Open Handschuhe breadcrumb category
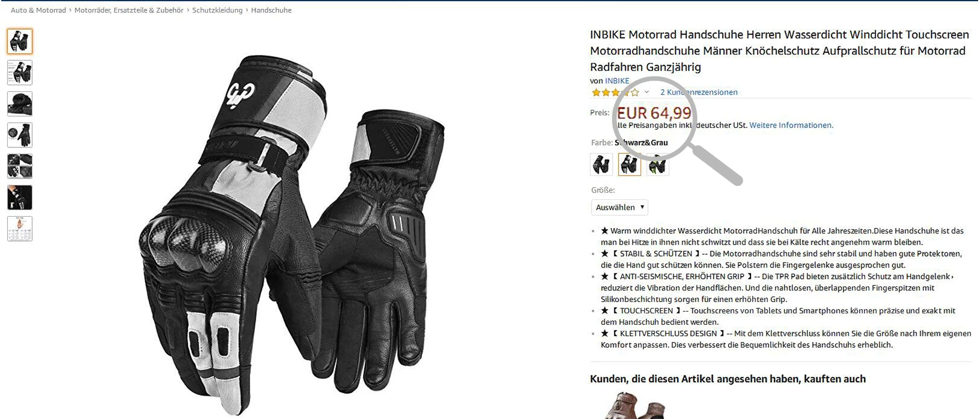Image resolution: width=980 pixels, height=419 pixels. coord(271,10)
